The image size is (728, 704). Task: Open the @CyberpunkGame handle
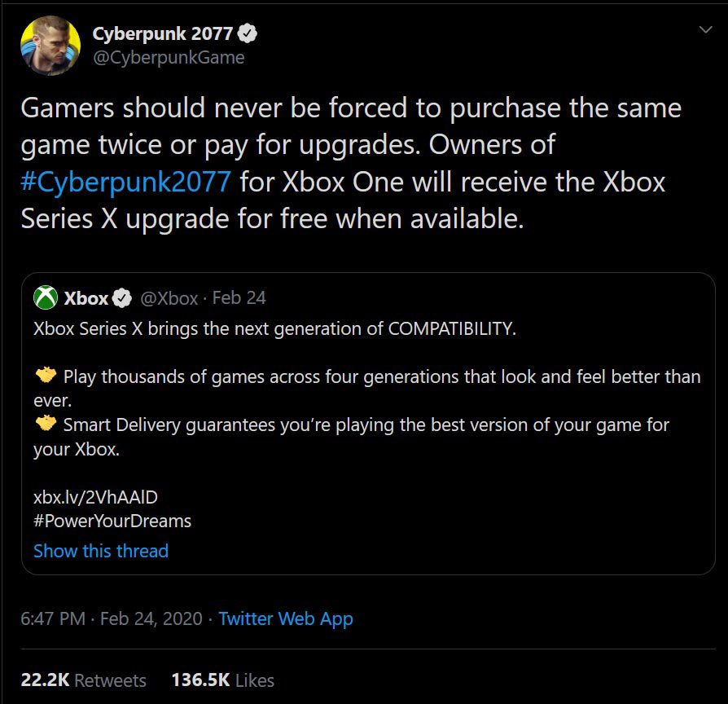[x=168, y=57]
